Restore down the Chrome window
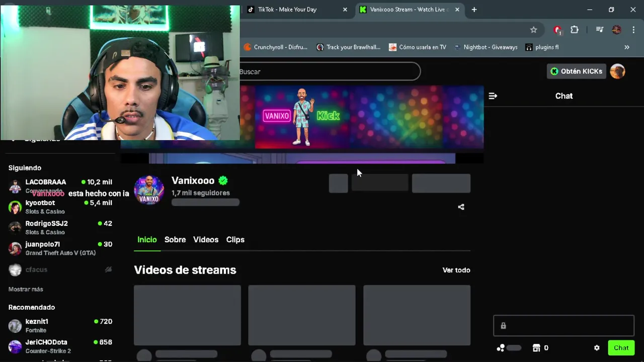The image size is (644, 362). coord(611,10)
